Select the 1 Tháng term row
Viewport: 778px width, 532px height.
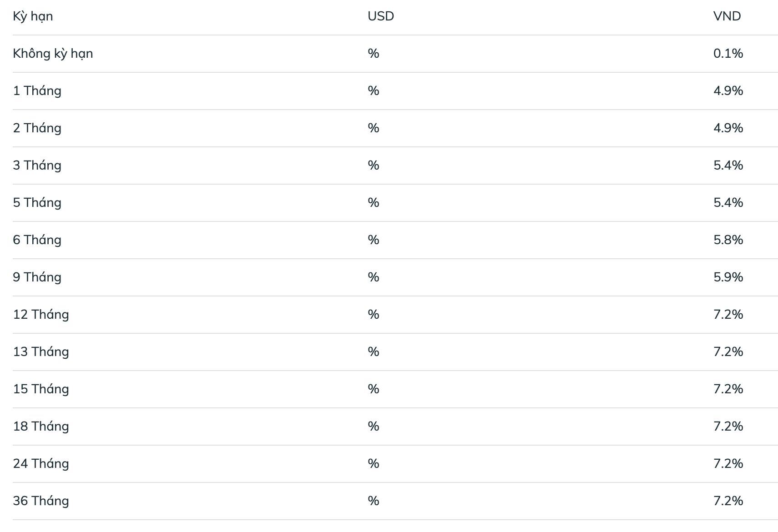(x=395, y=91)
